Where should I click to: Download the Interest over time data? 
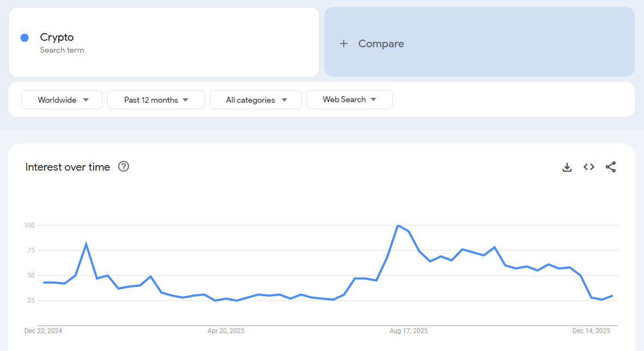click(567, 167)
